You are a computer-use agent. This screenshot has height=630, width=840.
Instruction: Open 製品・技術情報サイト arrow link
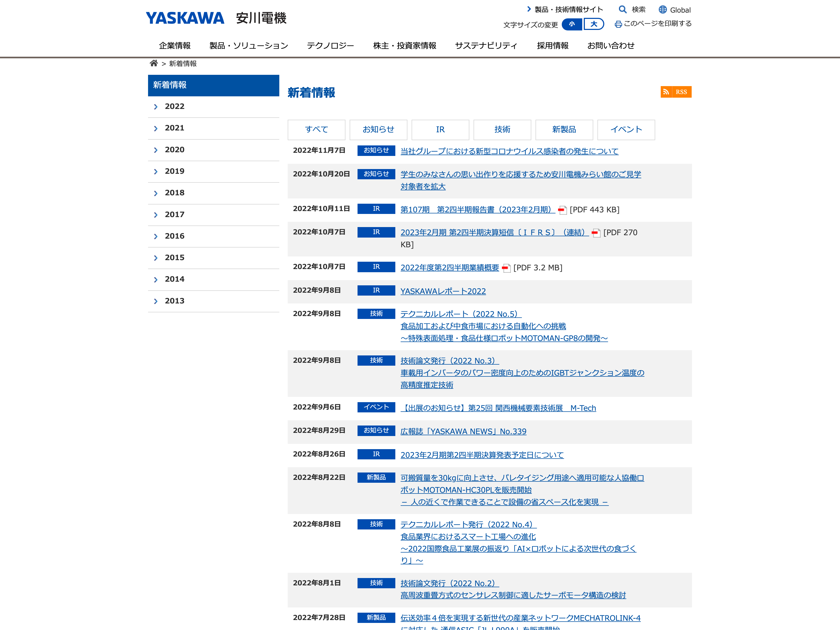(x=529, y=9)
